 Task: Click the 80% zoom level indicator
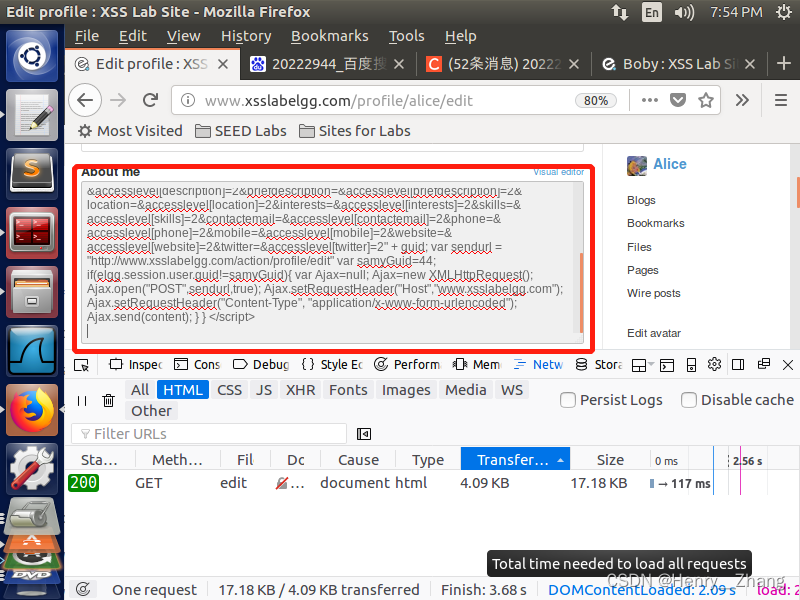point(595,101)
